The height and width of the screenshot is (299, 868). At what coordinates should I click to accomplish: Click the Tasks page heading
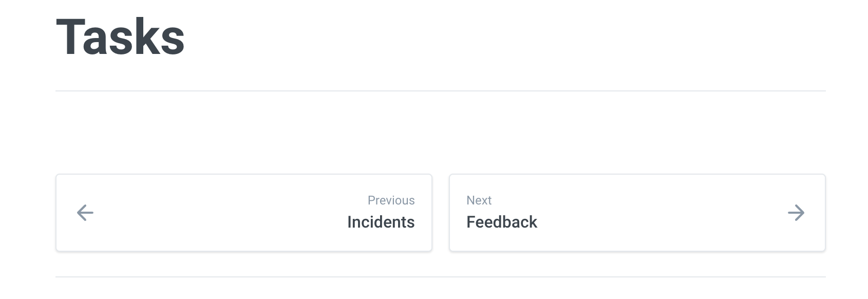(x=121, y=34)
